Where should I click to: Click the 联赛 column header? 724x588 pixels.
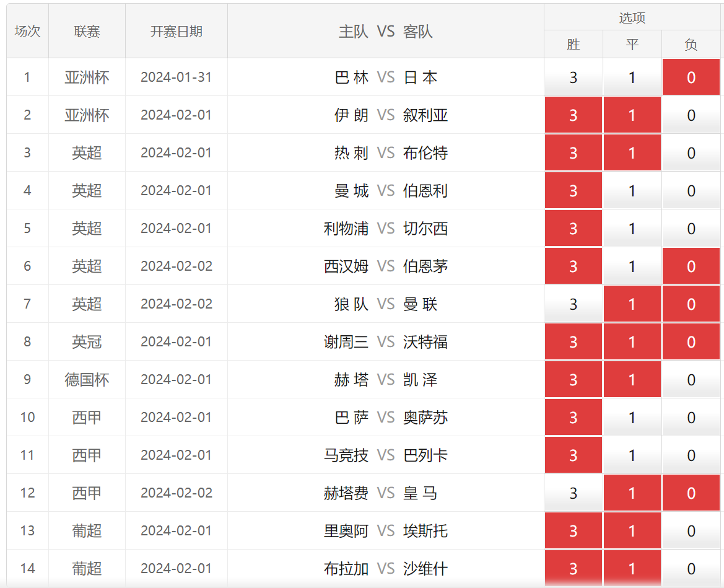(87, 31)
